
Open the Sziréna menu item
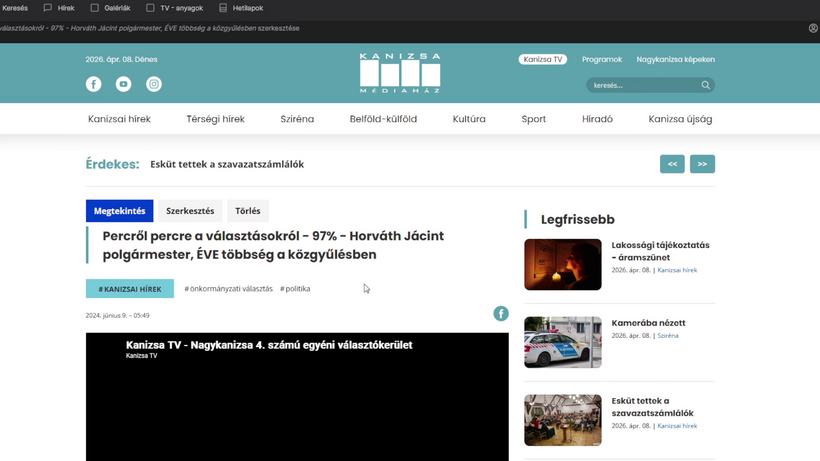[x=297, y=119]
